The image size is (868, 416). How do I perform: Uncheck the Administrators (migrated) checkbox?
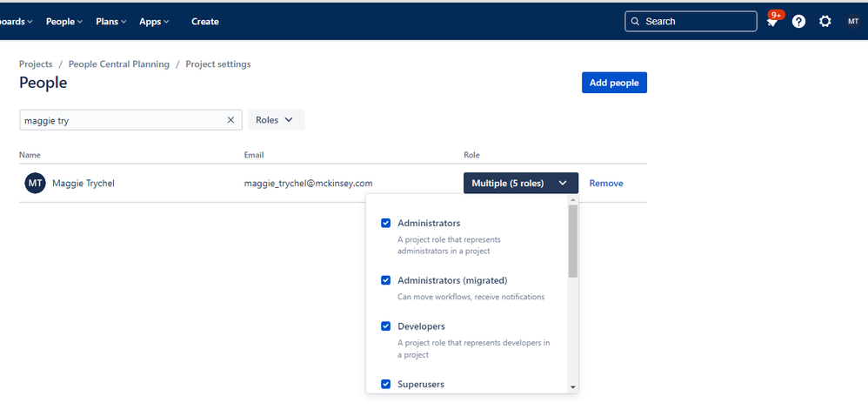tap(386, 280)
